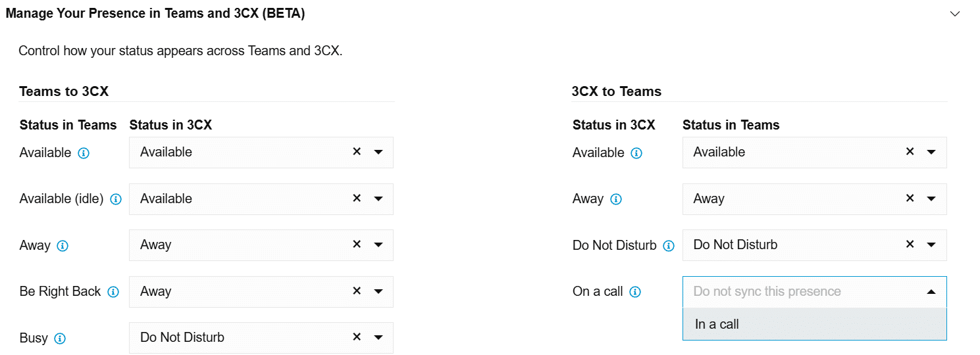Clear Teams Available mapping with X
This screenshot has height=355, width=980.
click(x=357, y=151)
